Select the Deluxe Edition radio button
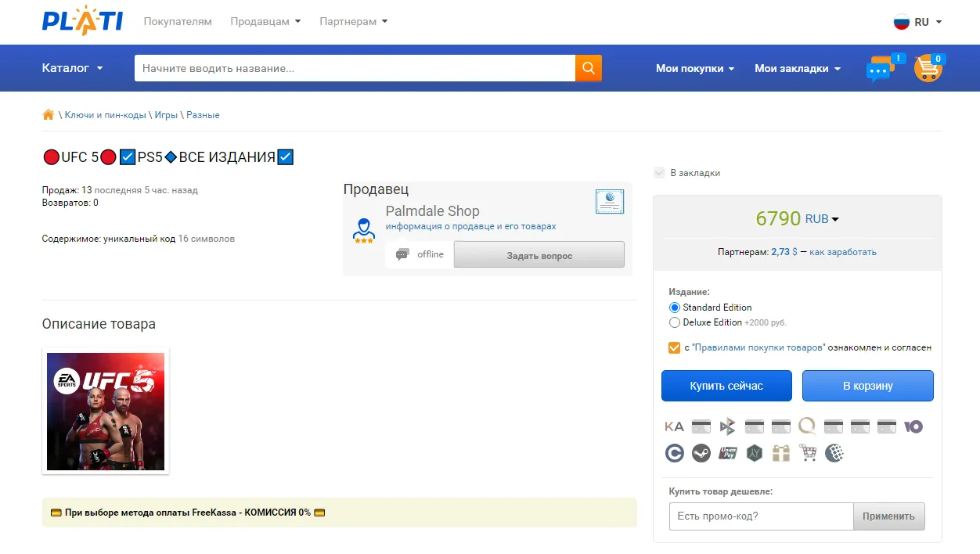Screen dimensions: 980x554 (x=675, y=322)
